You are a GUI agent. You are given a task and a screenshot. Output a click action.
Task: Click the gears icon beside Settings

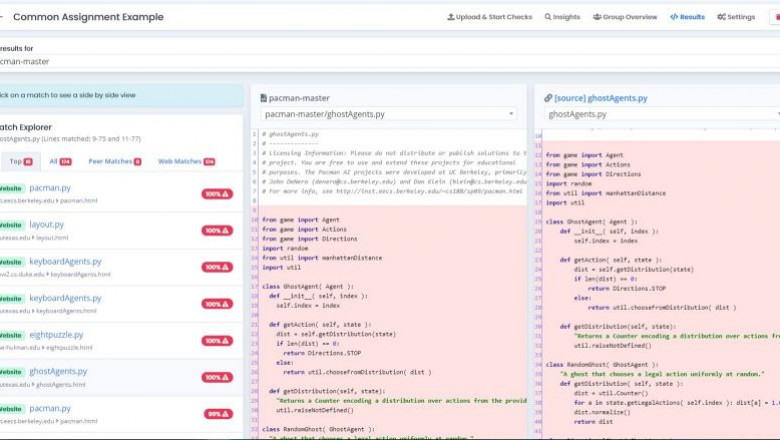coord(721,17)
